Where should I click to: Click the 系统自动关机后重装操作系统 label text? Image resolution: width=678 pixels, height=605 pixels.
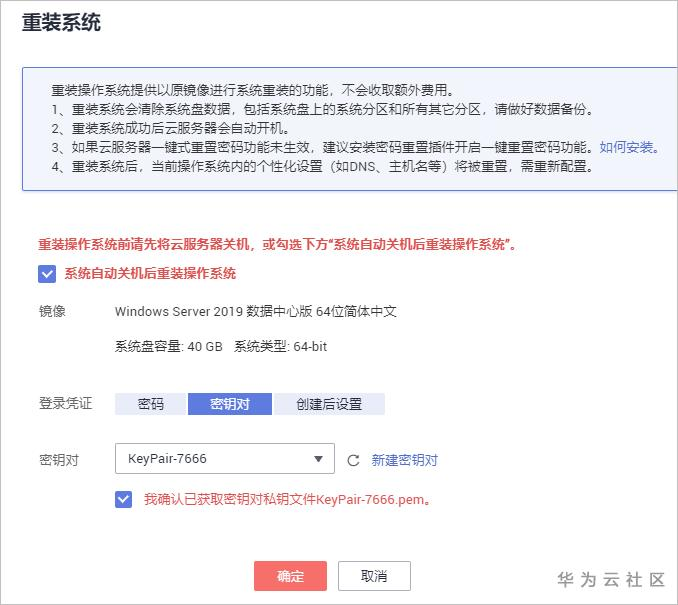150,274
